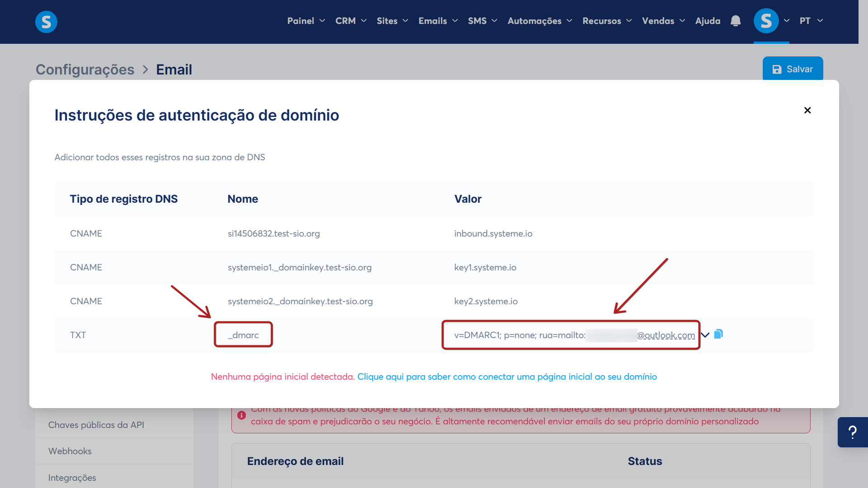Screen dimensions: 868x488
Task: Go to Configurações breadcrumb
Action: tap(85, 70)
